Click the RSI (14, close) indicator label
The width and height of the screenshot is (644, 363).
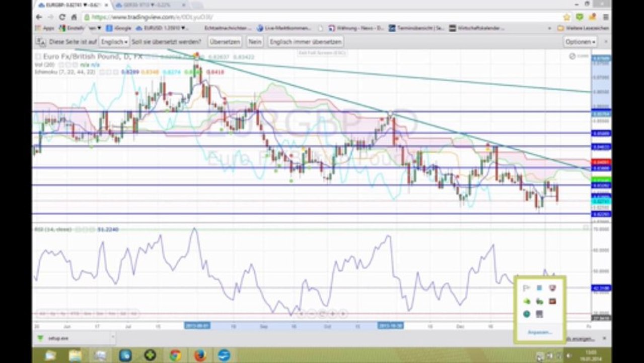52,229
